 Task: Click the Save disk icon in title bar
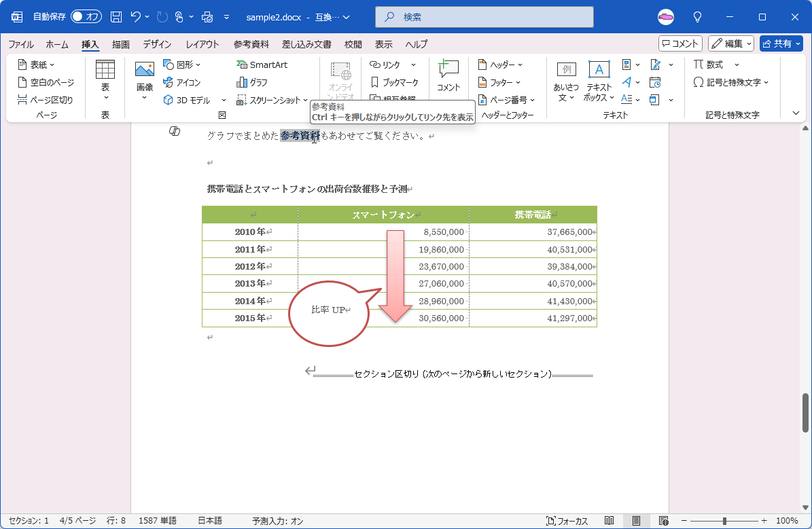point(116,17)
